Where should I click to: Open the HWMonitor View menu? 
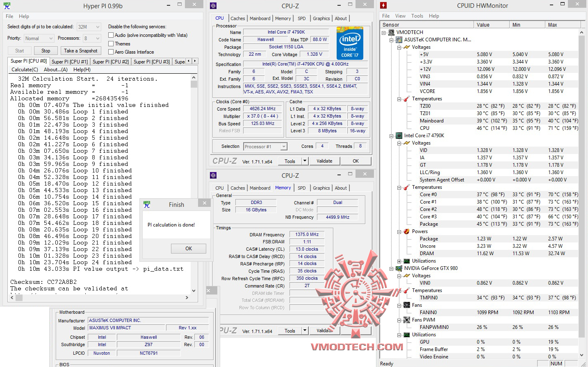point(400,16)
